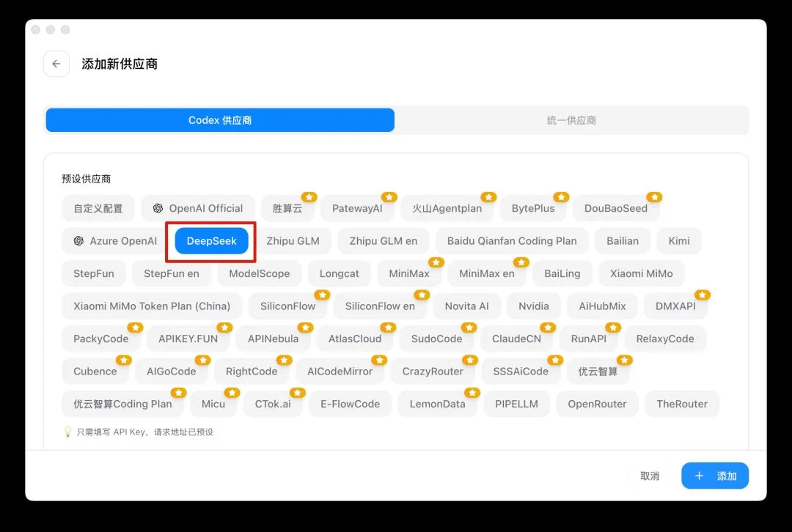Screen dimensions: 792x532
Task: Select APIKEY.FUN provider
Action: pos(188,339)
